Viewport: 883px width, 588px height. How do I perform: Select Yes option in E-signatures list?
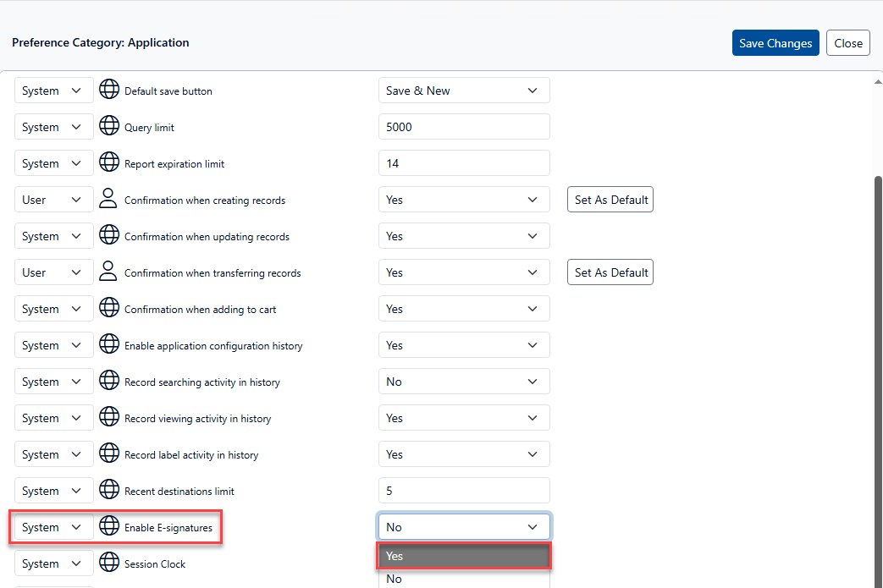point(464,556)
